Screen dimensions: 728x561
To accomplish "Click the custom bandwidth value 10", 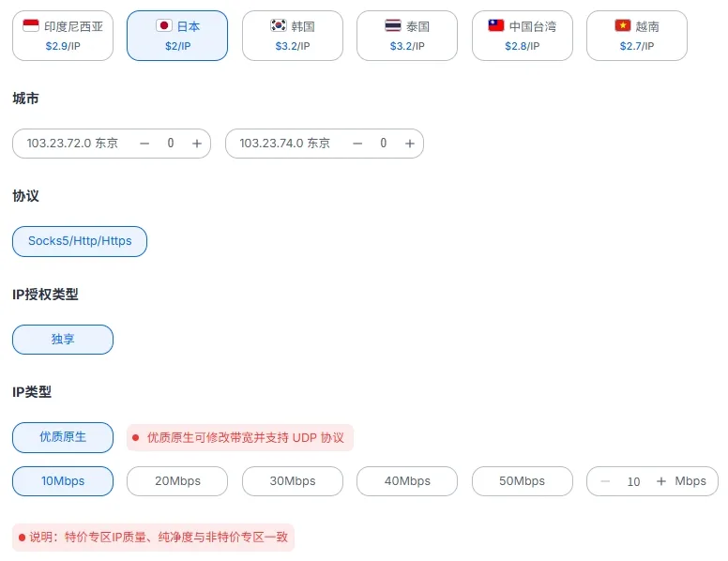I will (x=633, y=481).
